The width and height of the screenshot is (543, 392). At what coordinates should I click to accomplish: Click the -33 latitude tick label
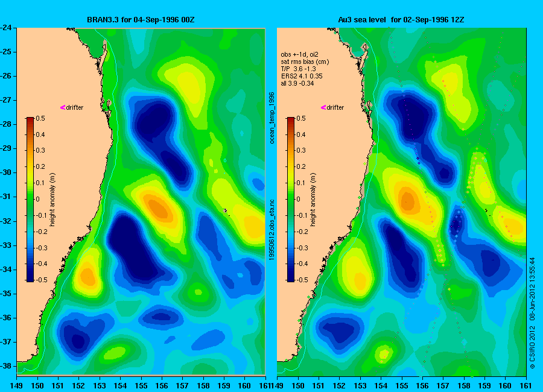click(5, 245)
